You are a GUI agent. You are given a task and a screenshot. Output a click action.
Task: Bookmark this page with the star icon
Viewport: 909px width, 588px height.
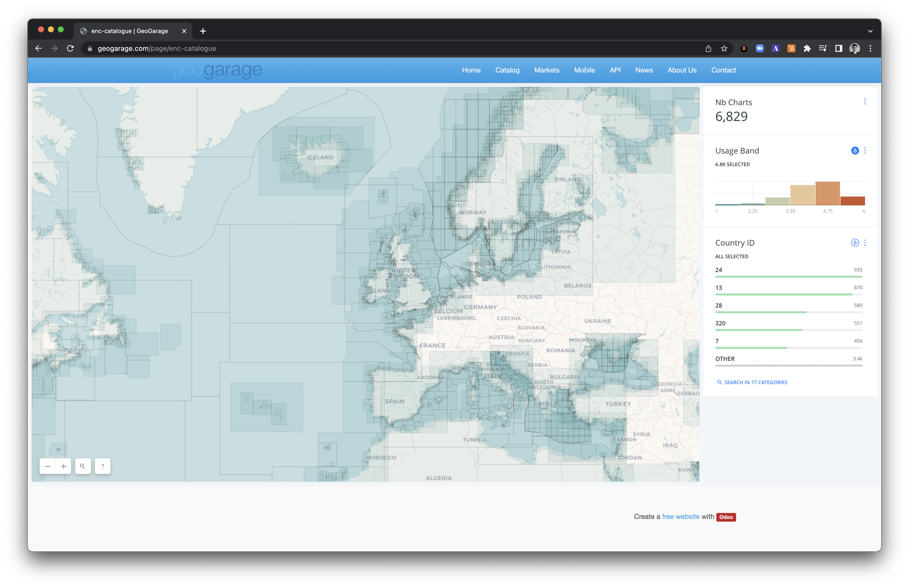pyautogui.click(x=724, y=48)
